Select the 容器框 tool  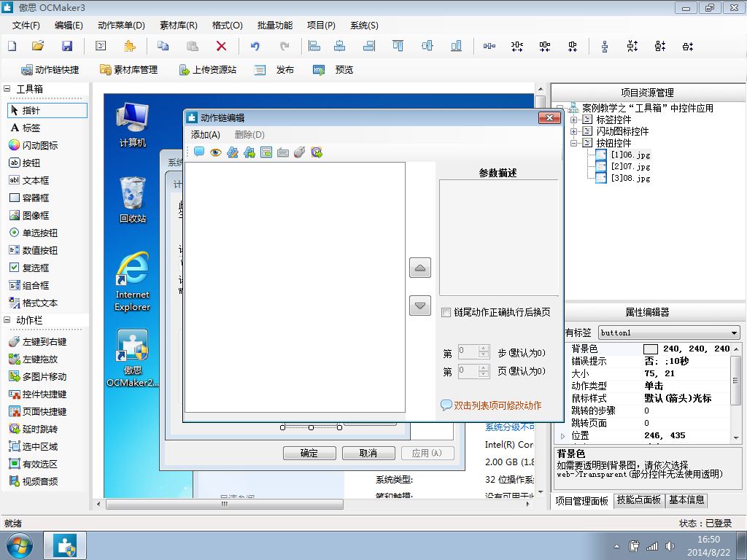29,198
